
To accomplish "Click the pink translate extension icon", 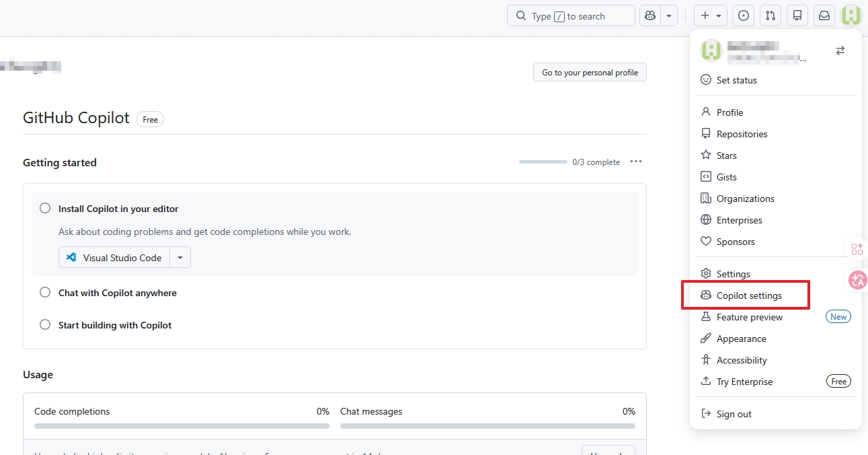I will [x=857, y=280].
